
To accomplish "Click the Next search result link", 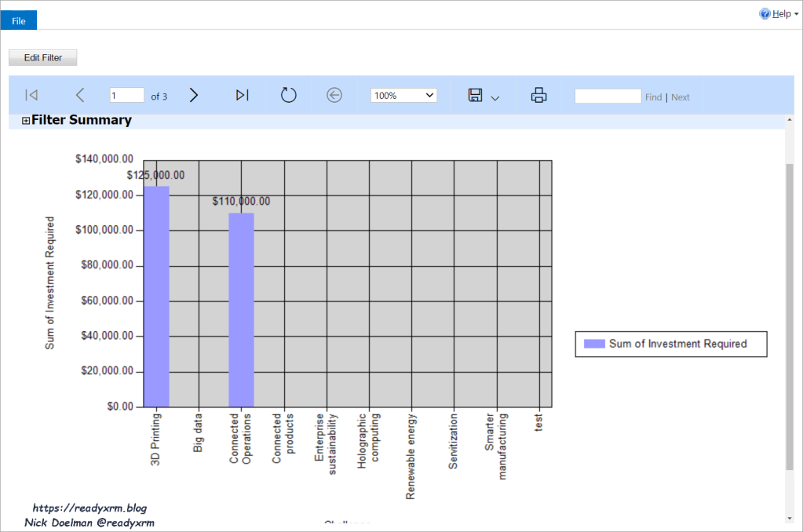I will click(681, 97).
